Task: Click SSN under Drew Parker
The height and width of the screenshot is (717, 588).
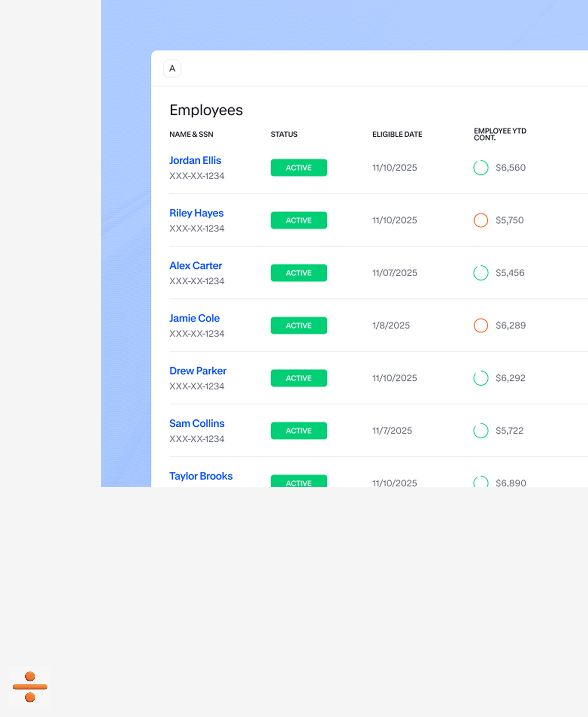Action: (x=197, y=386)
